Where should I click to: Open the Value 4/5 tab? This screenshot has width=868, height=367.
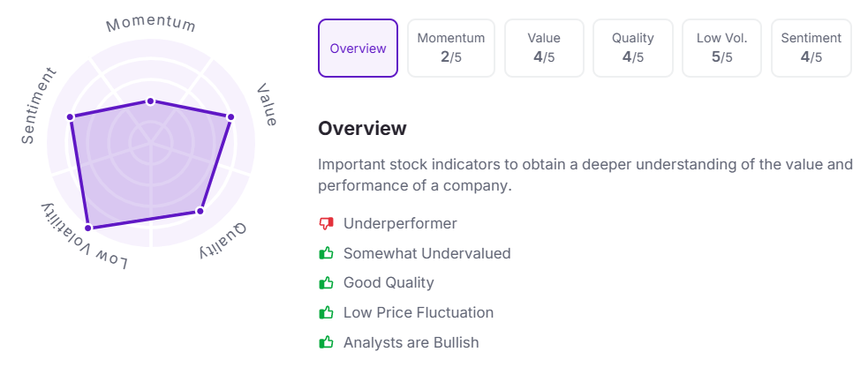click(x=544, y=49)
